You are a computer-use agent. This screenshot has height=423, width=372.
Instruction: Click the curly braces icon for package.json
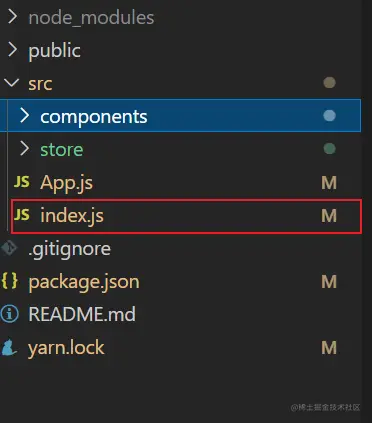pos(9,281)
